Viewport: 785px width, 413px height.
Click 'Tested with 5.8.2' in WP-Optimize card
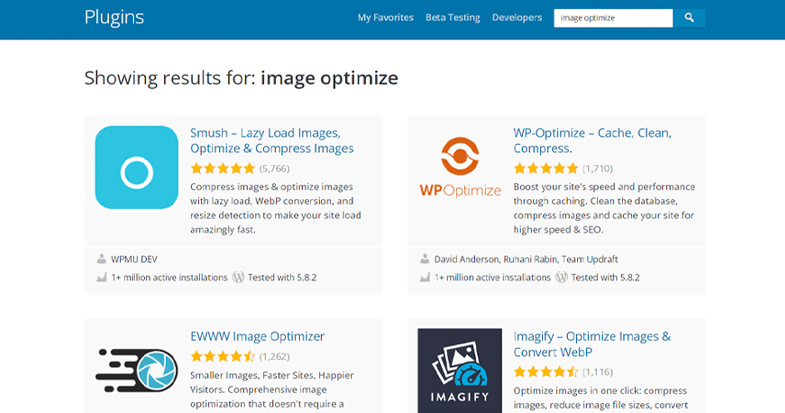605,277
